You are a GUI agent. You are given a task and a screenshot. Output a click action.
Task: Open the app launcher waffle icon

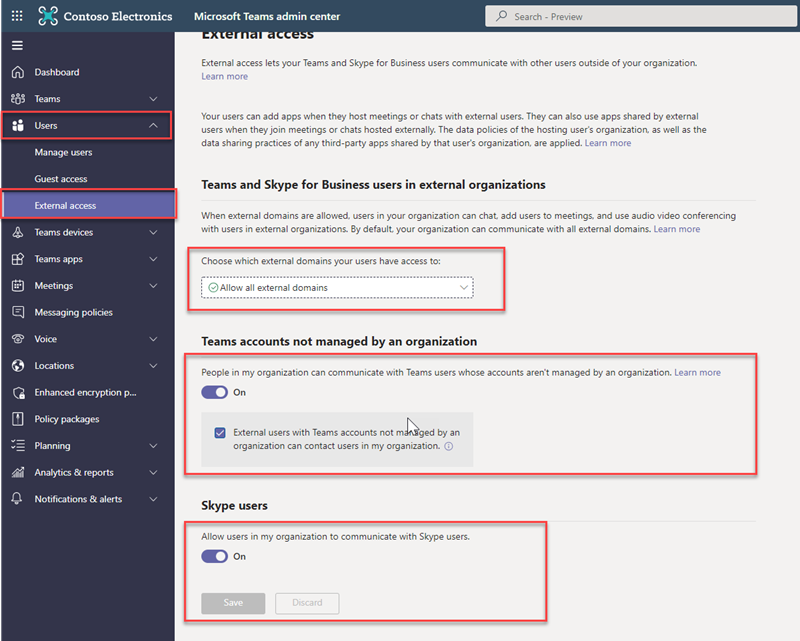(x=17, y=16)
